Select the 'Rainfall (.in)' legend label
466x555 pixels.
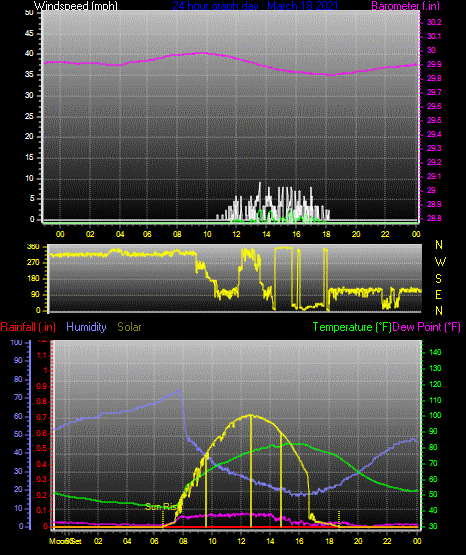(28, 327)
